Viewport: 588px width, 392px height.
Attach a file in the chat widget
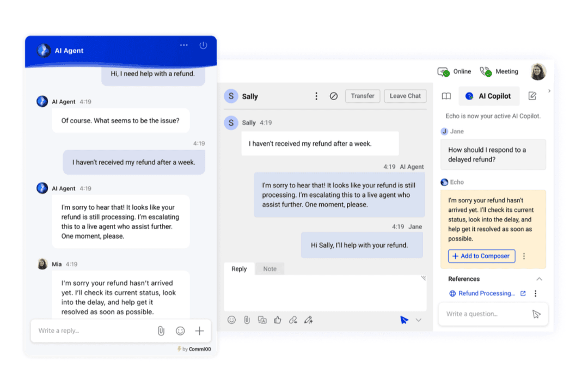(x=161, y=331)
